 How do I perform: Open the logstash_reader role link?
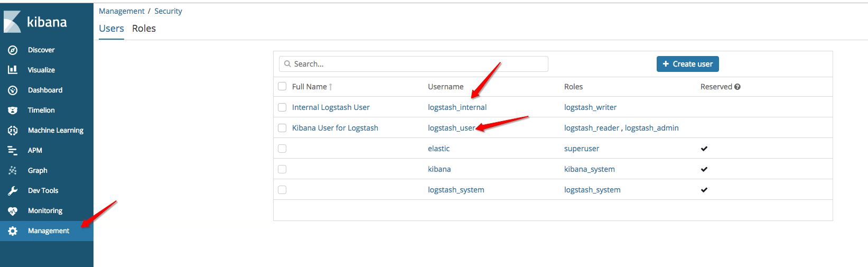click(x=592, y=128)
